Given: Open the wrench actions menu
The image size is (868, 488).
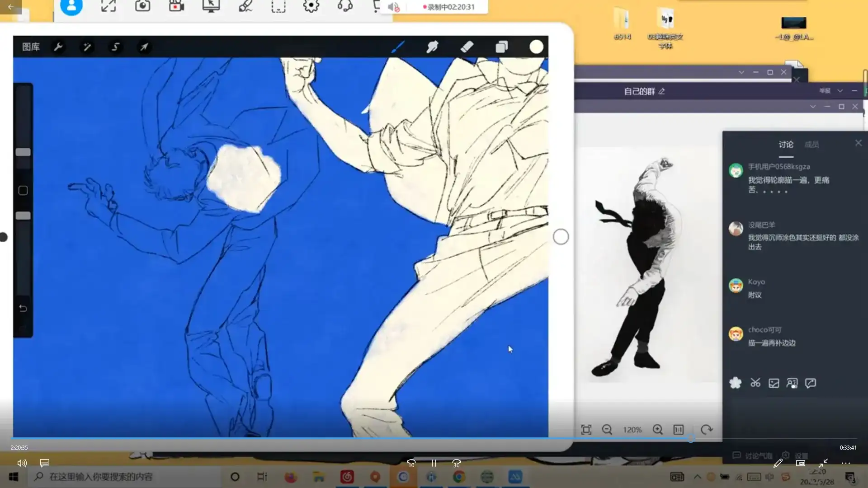Looking at the screenshot, I should tap(58, 47).
